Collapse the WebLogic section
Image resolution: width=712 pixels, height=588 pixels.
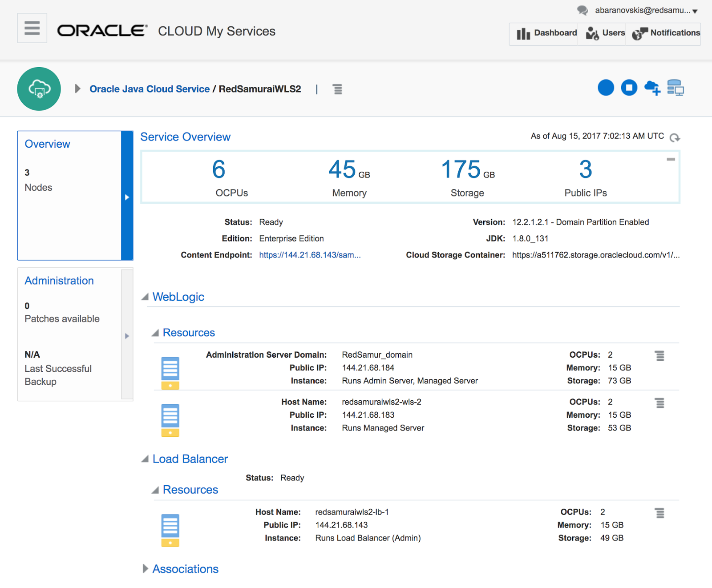pyautogui.click(x=146, y=297)
